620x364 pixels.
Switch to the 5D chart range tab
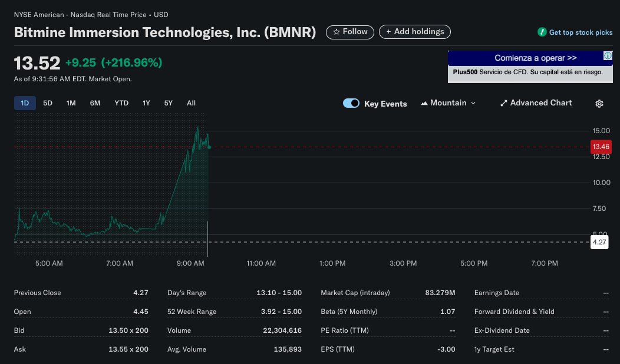48,102
